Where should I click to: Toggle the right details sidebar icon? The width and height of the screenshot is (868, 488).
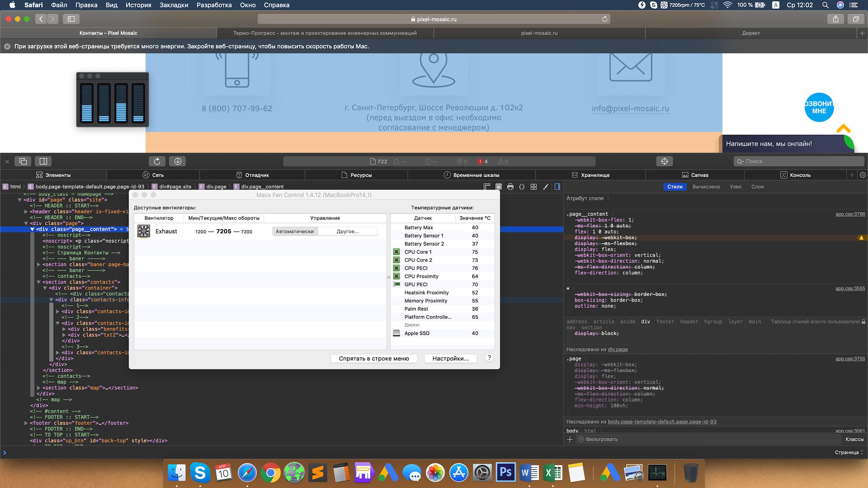tap(557, 187)
